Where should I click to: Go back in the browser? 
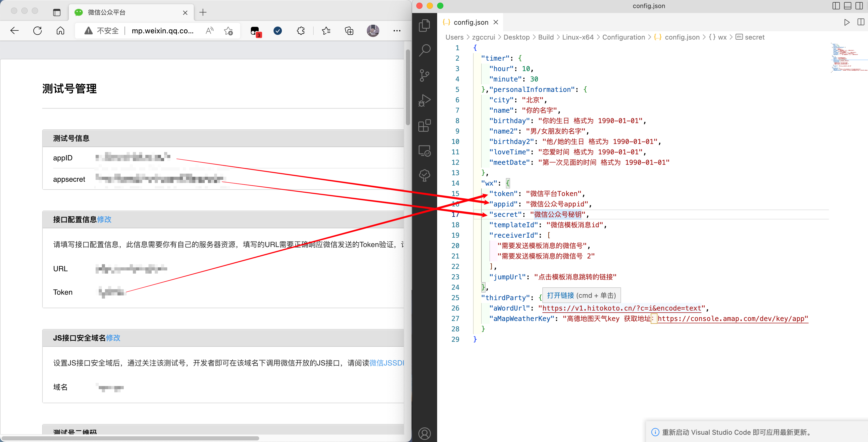pos(15,31)
